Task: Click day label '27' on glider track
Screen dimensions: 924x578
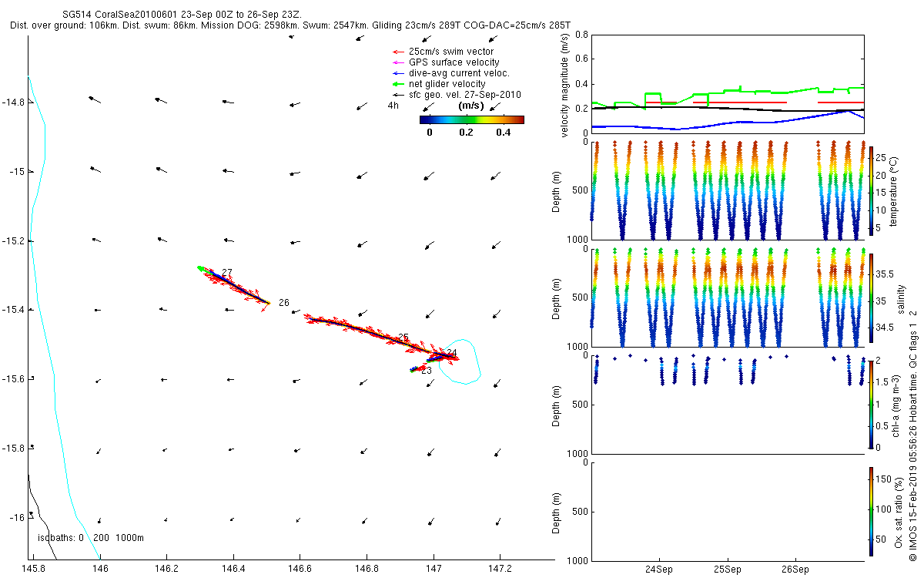Action: click(227, 273)
